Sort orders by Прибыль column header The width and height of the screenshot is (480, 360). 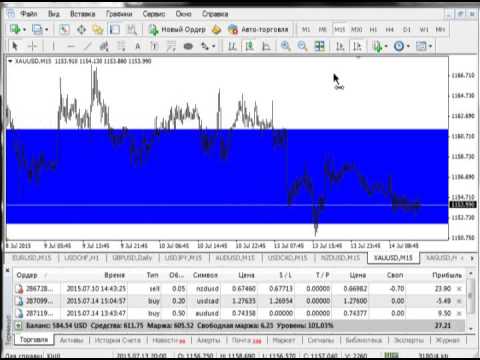(447, 275)
